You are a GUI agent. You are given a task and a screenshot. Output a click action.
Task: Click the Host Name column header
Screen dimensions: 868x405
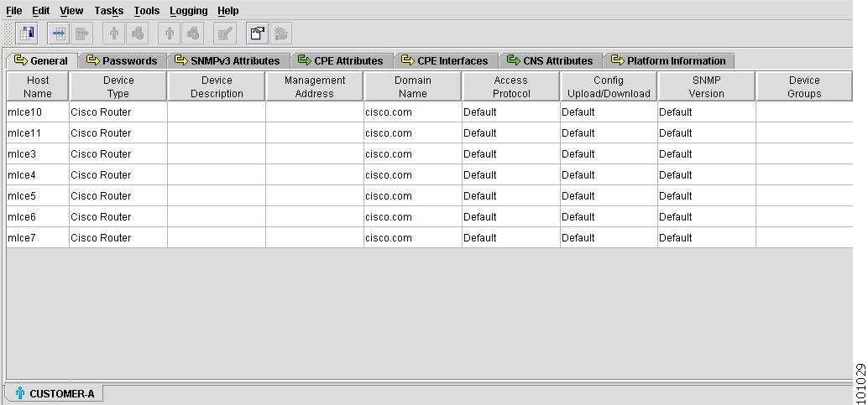pos(38,87)
